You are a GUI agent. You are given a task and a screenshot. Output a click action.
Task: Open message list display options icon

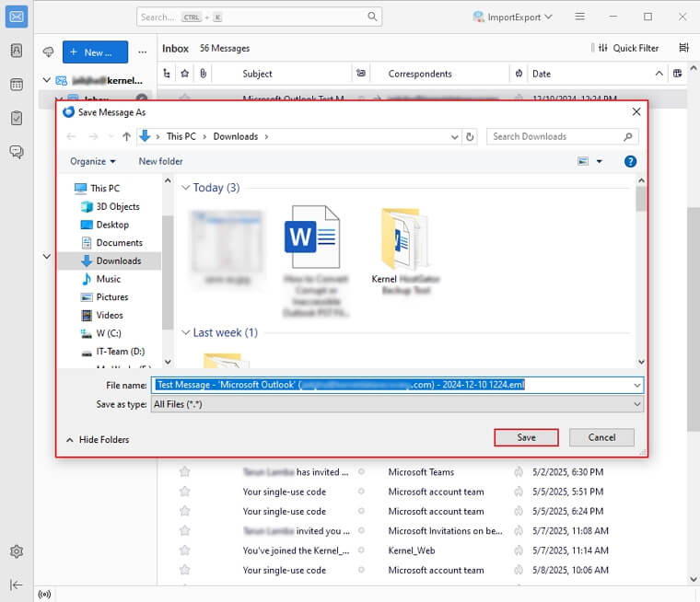683,48
